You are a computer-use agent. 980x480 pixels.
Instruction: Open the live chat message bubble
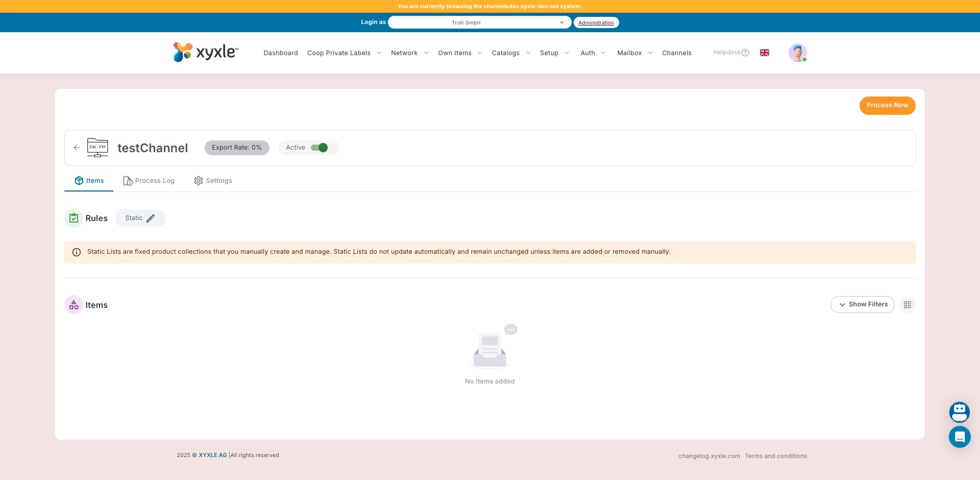959,437
